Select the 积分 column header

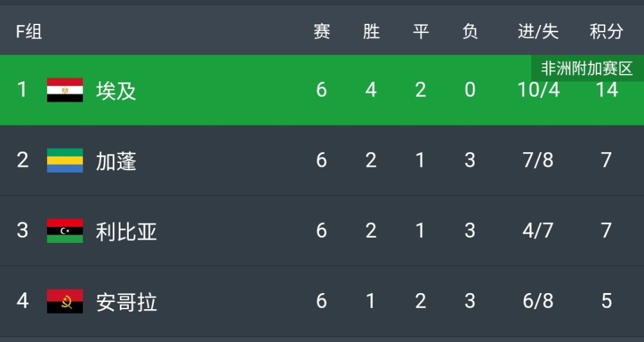(x=606, y=31)
